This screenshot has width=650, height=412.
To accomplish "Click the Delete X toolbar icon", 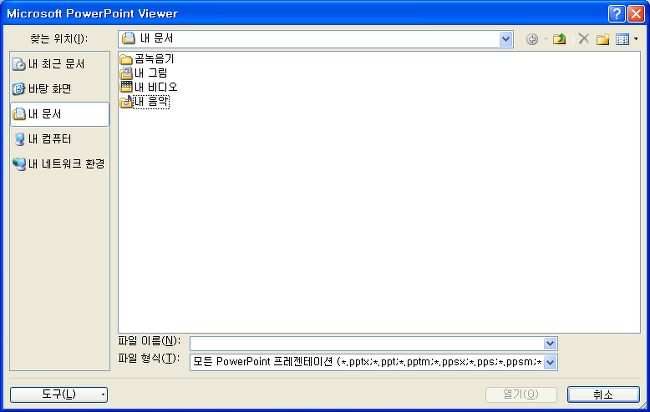I will (x=584, y=39).
